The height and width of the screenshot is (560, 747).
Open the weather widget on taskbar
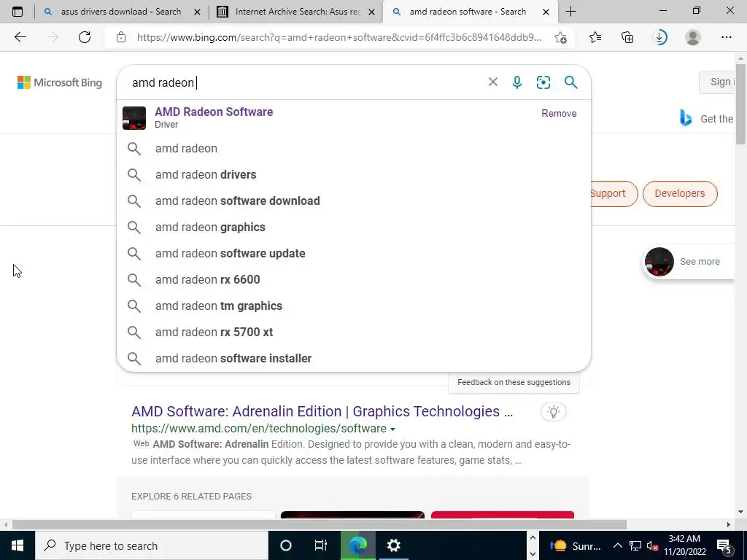click(x=576, y=545)
